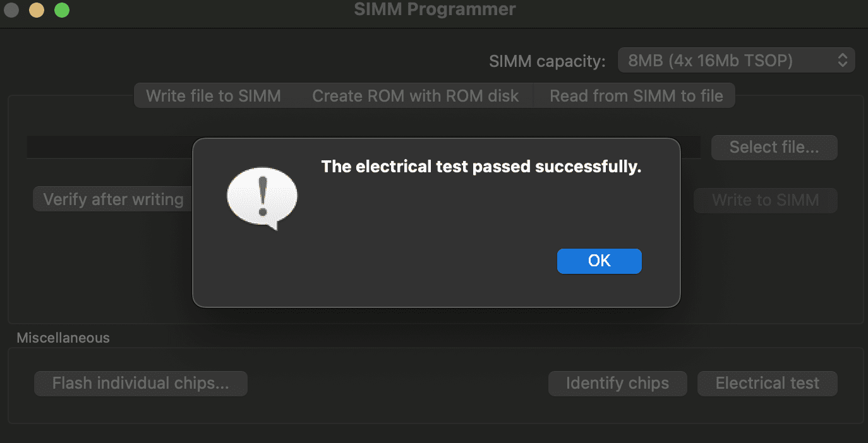Switch to the Write file to SIMM tab

point(214,96)
